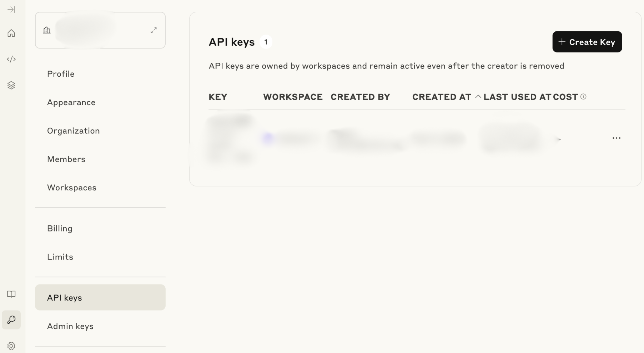Click the LAST USED AT column header
This screenshot has height=353, width=644.
click(517, 97)
